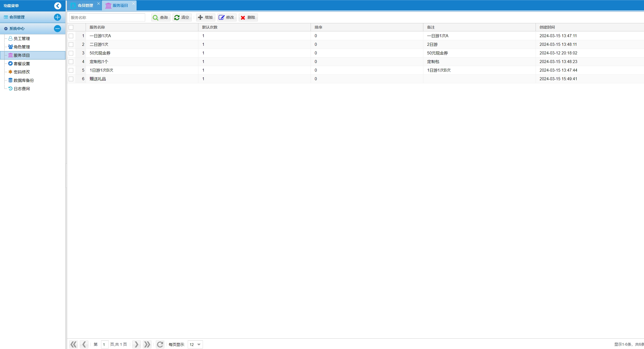Click the 会员管理 sidebar section header
644x349 pixels.
(33, 17)
